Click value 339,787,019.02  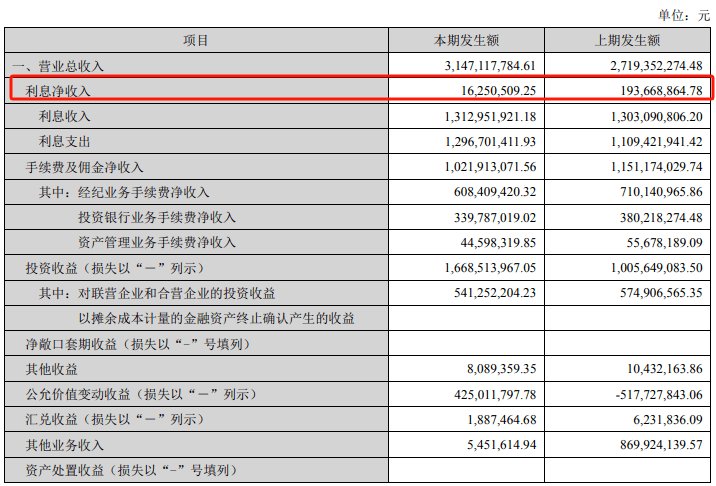tap(495, 217)
